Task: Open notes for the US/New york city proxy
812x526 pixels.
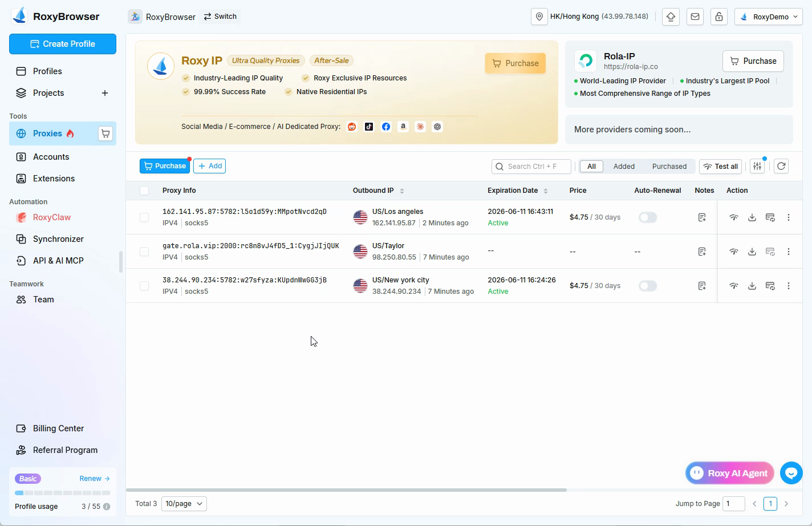Action: pyautogui.click(x=702, y=286)
